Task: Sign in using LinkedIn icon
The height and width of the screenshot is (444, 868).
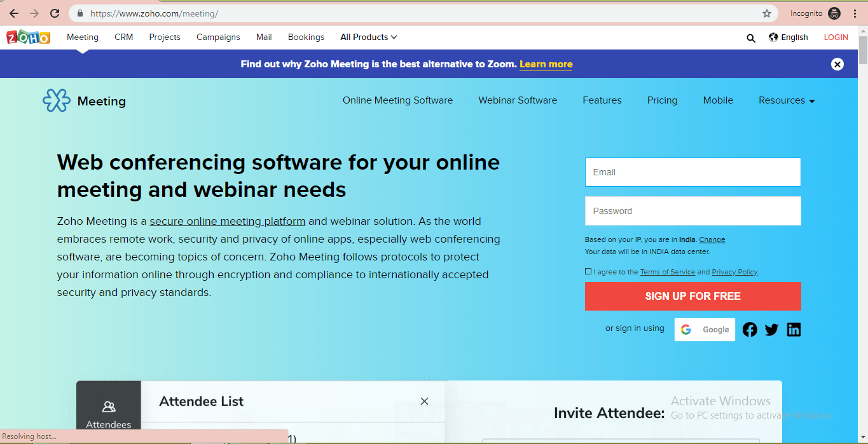Action: pyautogui.click(x=794, y=330)
